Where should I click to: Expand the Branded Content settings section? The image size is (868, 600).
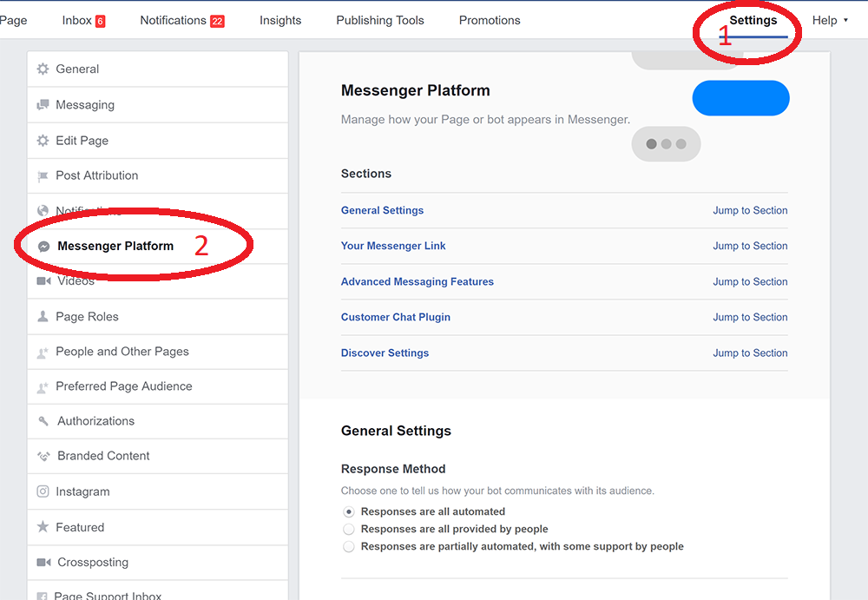[102, 456]
